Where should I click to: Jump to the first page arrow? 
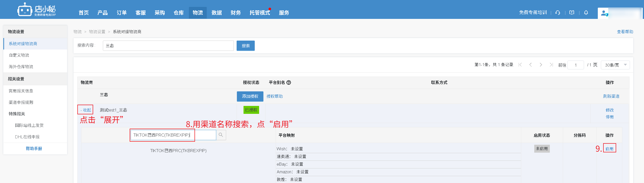pos(520,65)
